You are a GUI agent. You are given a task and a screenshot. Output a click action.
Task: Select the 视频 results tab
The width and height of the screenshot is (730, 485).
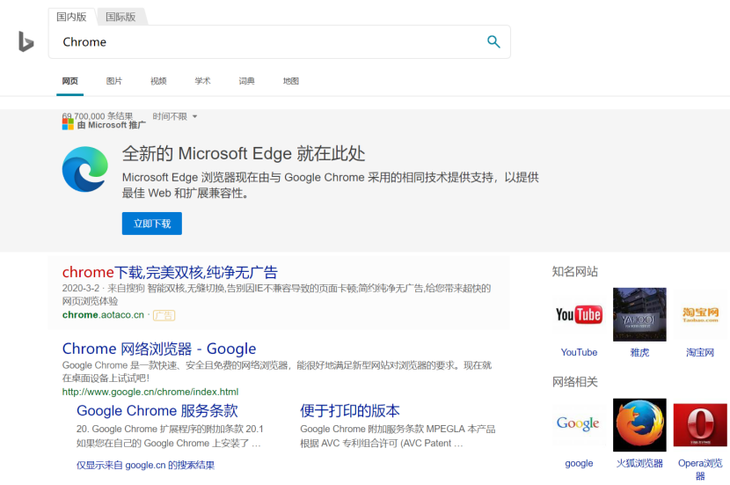(x=158, y=81)
